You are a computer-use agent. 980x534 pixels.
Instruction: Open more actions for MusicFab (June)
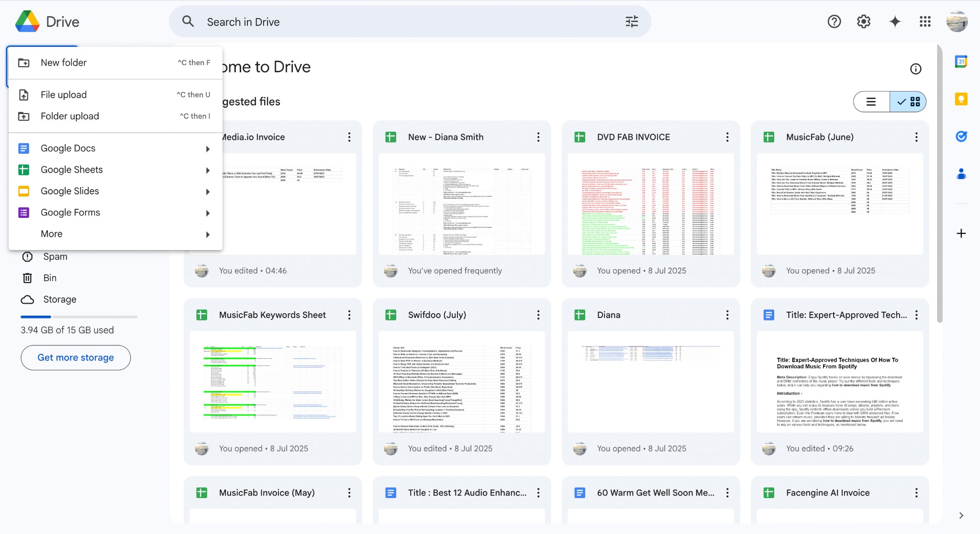916,137
